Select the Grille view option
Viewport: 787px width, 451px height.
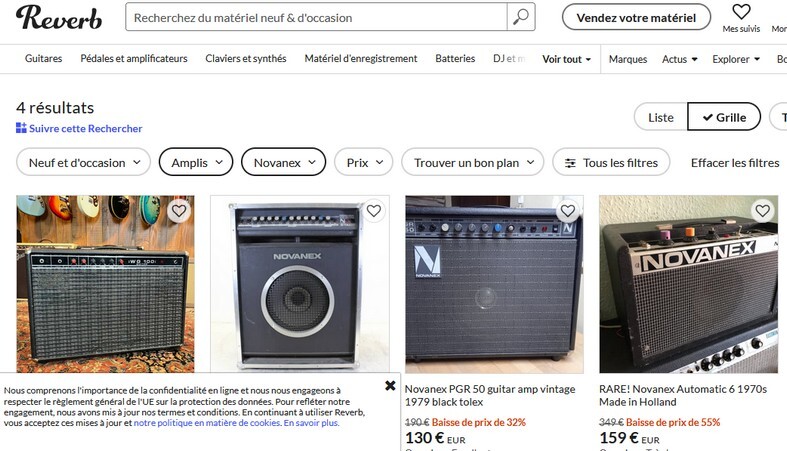click(724, 117)
